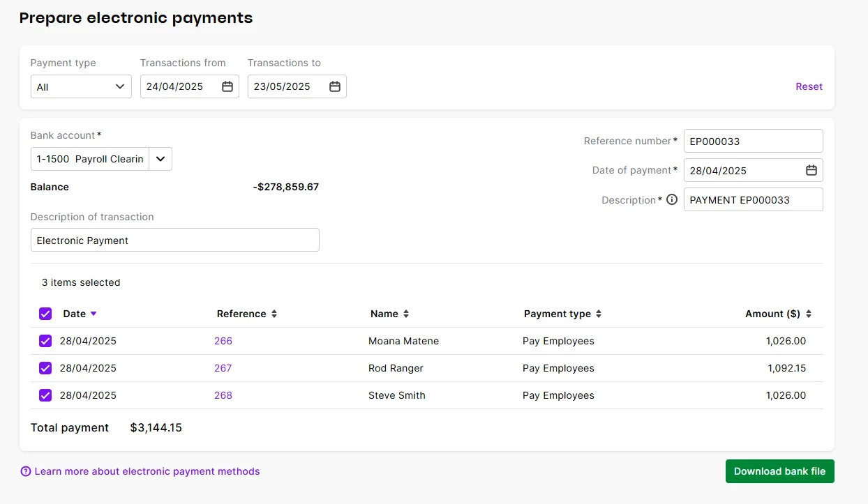Select the Date column header
Screen dimensions: 868x504
coord(73,314)
